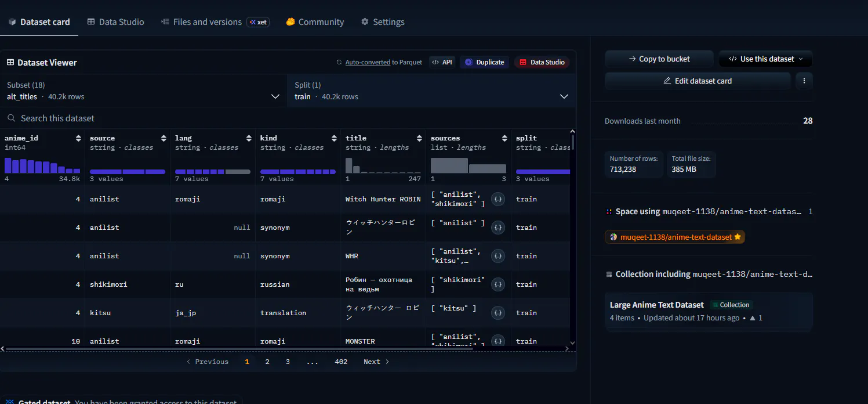This screenshot has height=404, width=868.
Task: Click Copy to bucket button
Action: pos(659,59)
